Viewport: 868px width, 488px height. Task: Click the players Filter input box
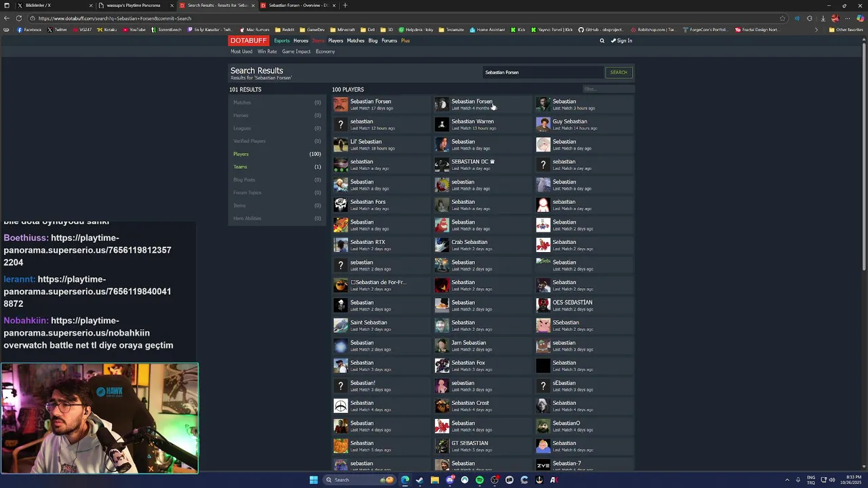click(608, 89)
